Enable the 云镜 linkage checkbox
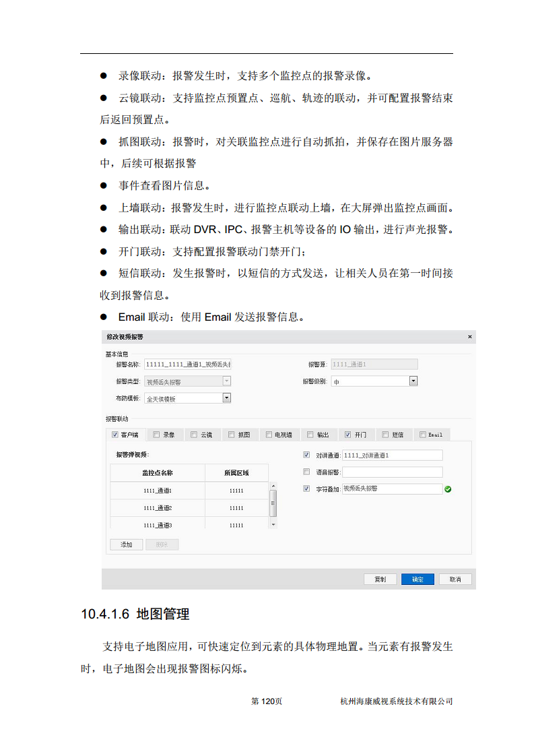 click(194, 435)
